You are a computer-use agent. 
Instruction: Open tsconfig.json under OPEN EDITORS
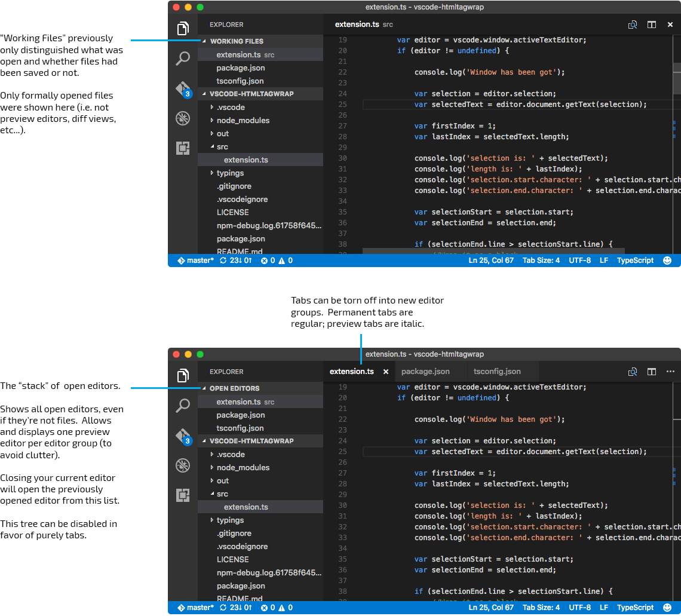tap(260, 428)
